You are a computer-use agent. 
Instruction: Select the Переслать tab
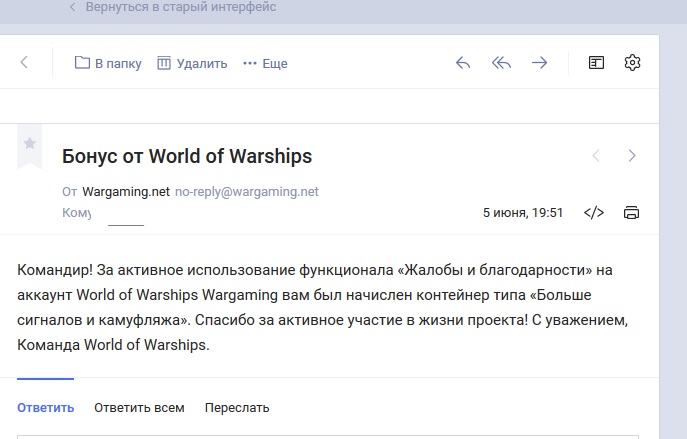pos(237,408)
